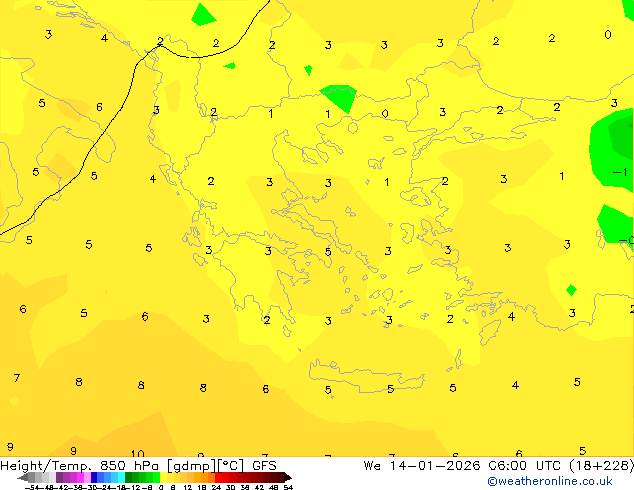Click the dark green swatch in the legend
Screen dimensions: 634x490
(129, 477)
